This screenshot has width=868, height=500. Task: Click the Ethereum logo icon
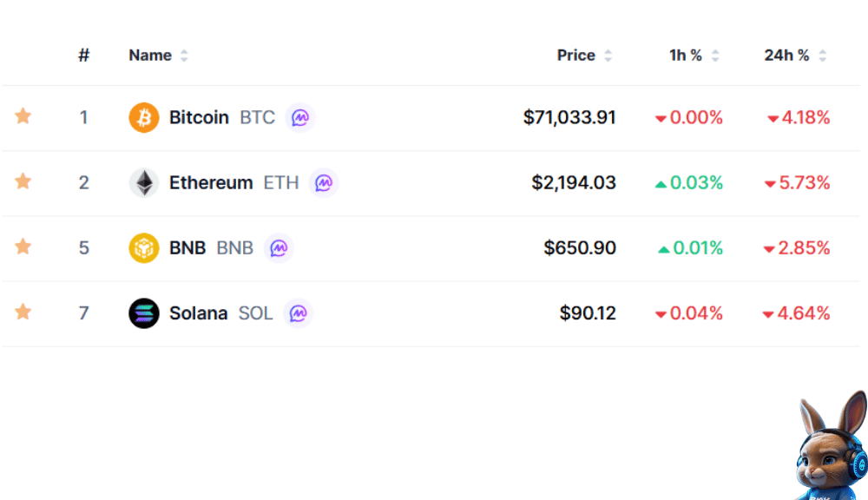tap(145, 182)
